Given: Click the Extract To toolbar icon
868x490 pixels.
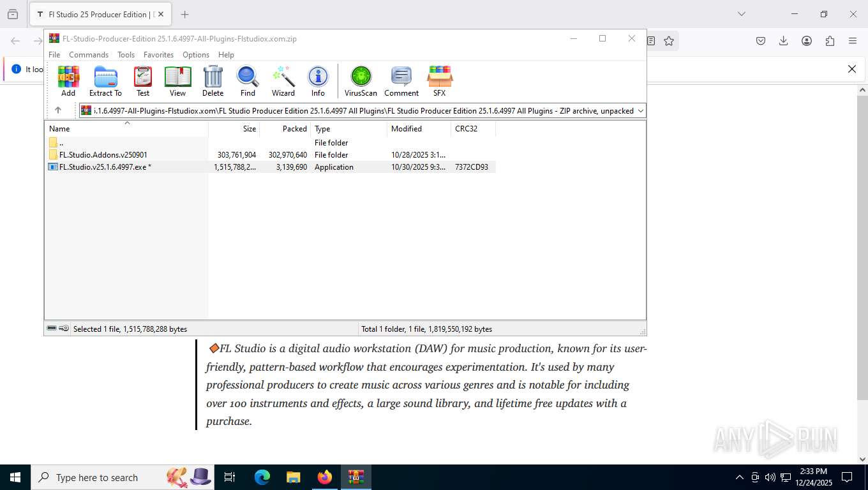Looking at the screenshot, I should tap(105, 81).
